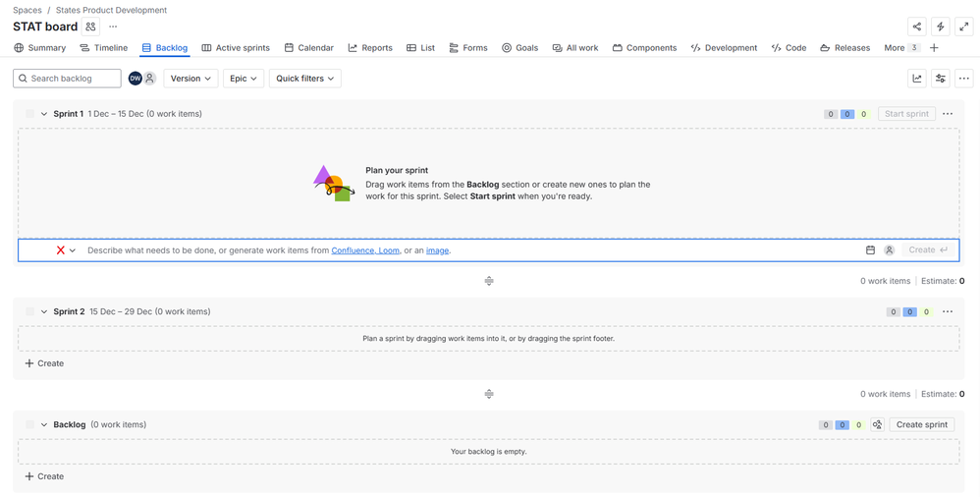The image size is (980, 497).
Task: Go to Spaces breadcrumb
Action: [x=27, y=10]
